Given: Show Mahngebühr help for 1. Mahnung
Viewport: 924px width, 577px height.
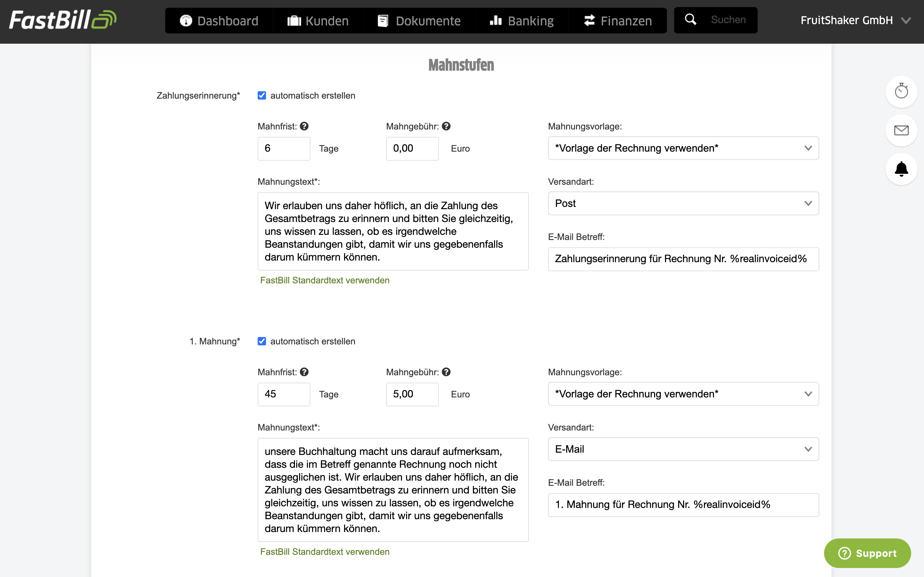Looking at the screenshot, I should [446, 372].
